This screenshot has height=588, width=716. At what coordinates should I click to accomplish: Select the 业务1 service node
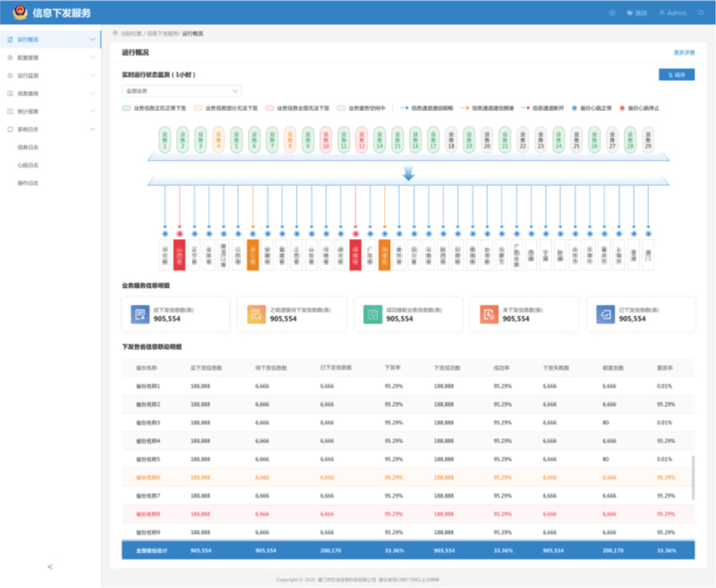165,140
